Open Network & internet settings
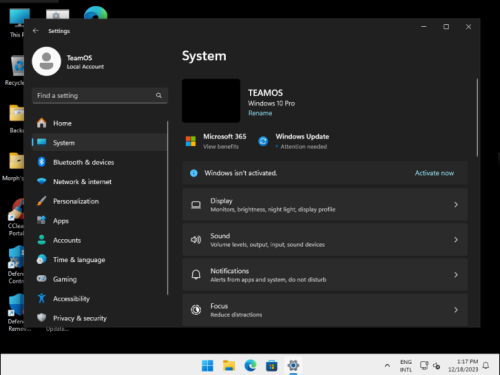This screenshot has height=375, width=500. tap(99, 182)
